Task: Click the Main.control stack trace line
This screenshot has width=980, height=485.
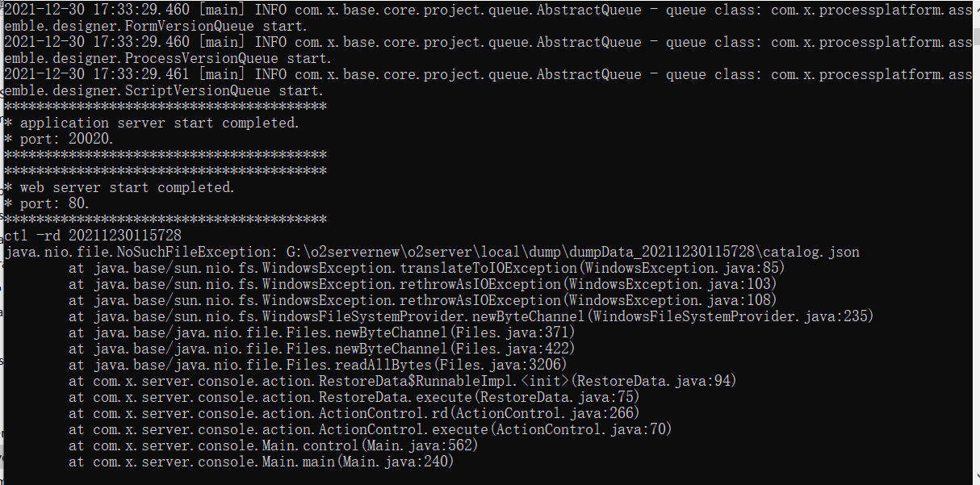Action: 273,445
